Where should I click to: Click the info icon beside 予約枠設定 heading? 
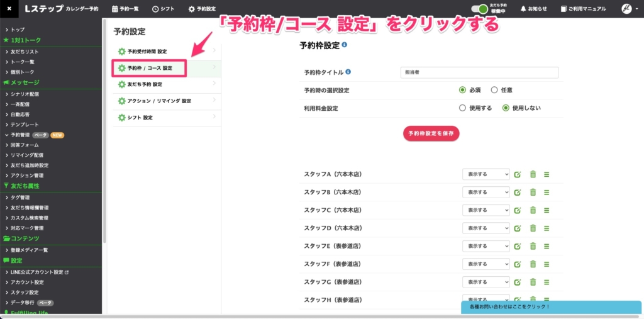click(345, 45)
